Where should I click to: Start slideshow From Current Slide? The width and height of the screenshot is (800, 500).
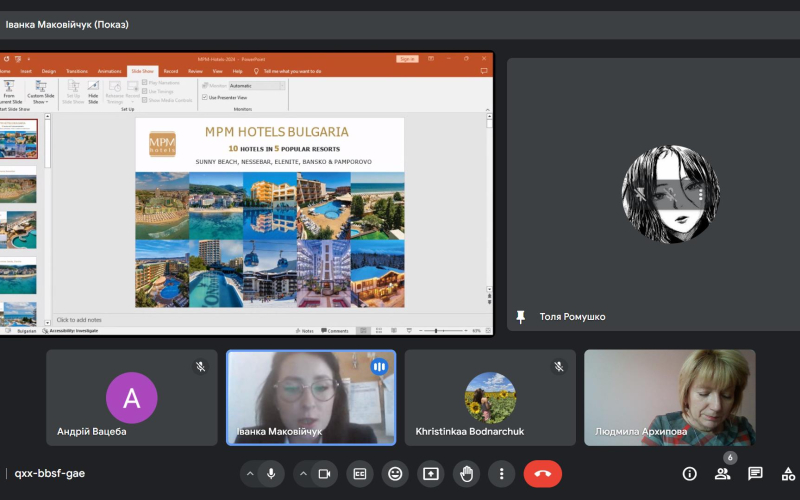click(9, 92)
